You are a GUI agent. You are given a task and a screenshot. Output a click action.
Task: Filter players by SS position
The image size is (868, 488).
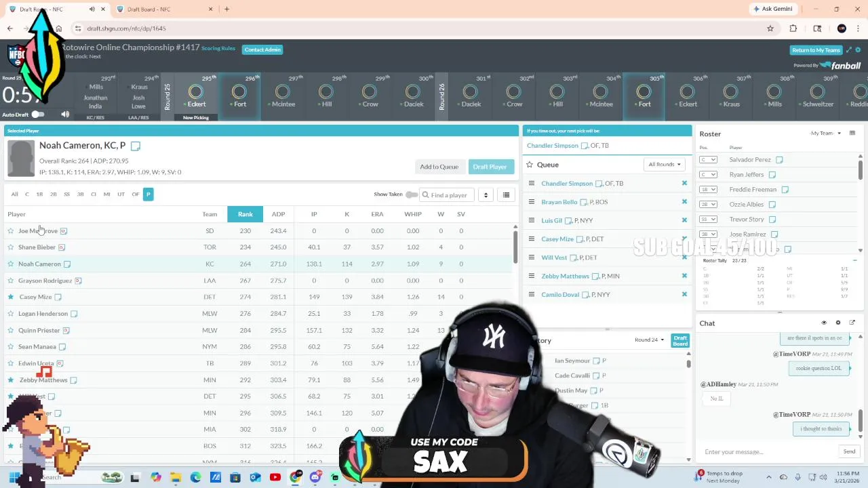click(66, 195)
